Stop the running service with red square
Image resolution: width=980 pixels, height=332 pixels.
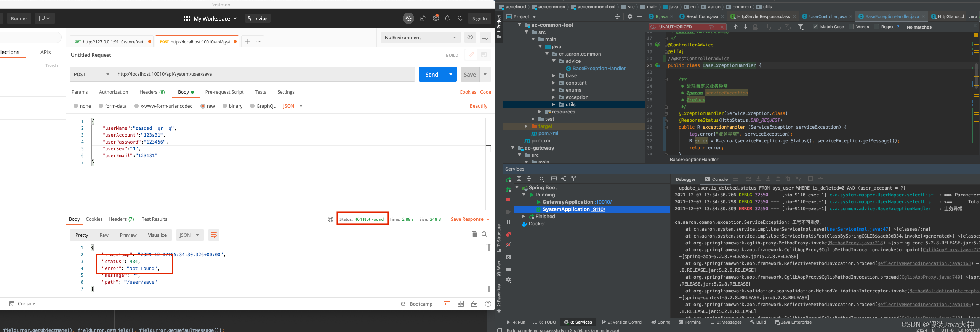click(508, 200)
